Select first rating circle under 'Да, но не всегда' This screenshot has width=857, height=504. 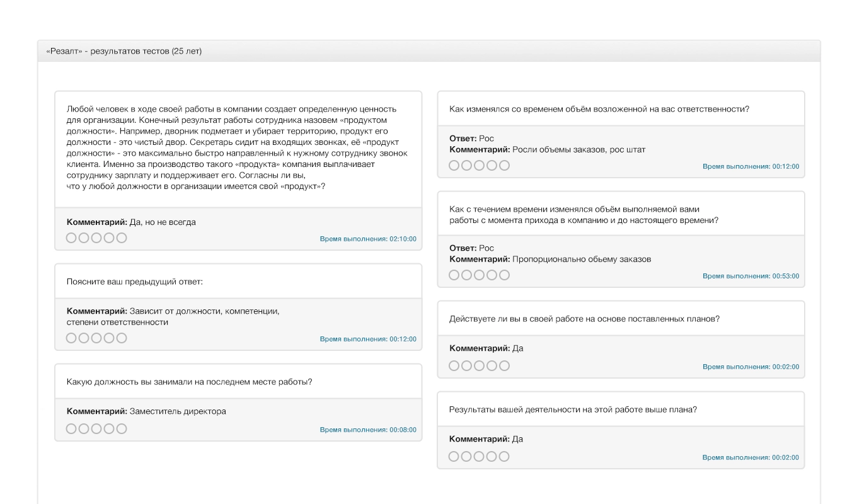[x=71, y=238]
